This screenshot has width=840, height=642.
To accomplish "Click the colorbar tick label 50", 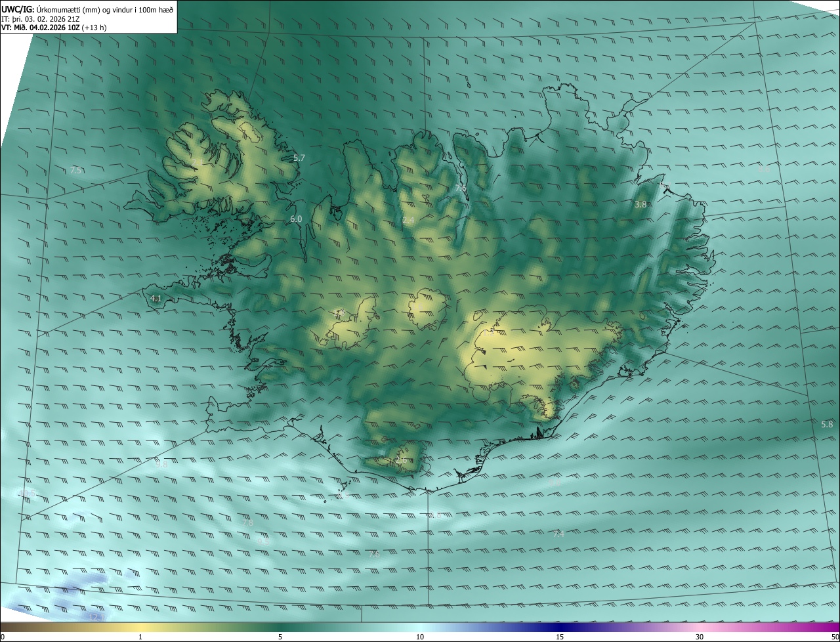I will 834,637.
